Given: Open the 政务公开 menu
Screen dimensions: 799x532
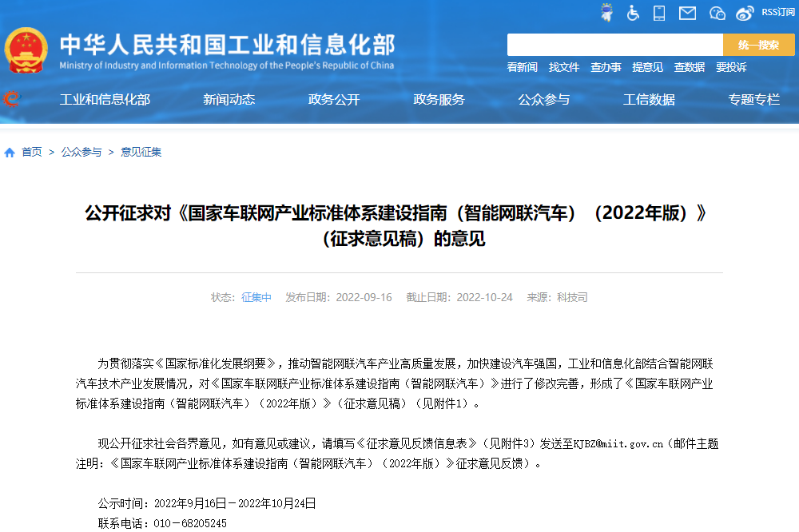Looking at the screenshot, I should pos(334,99).
